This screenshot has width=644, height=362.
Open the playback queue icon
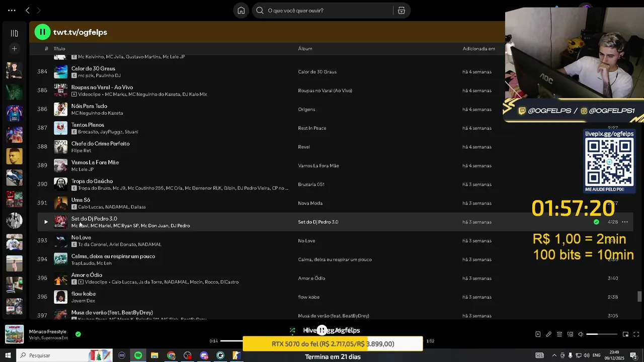click(559, 334)
